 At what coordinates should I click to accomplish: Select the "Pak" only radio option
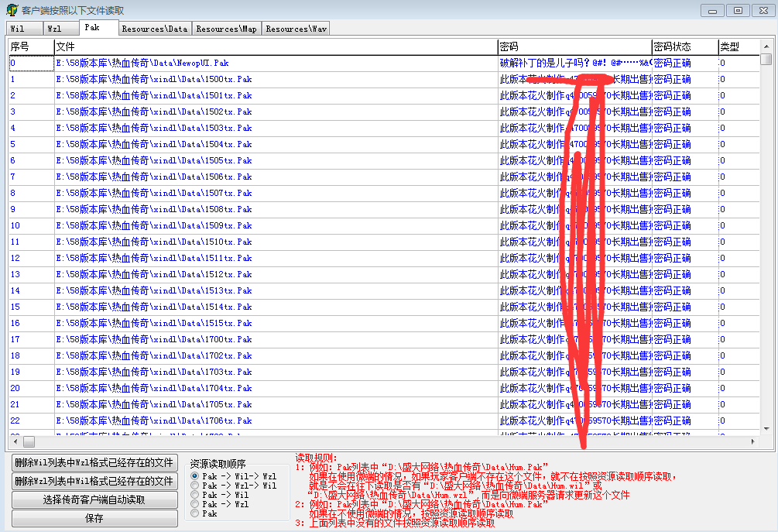click(x=195, y=513)
